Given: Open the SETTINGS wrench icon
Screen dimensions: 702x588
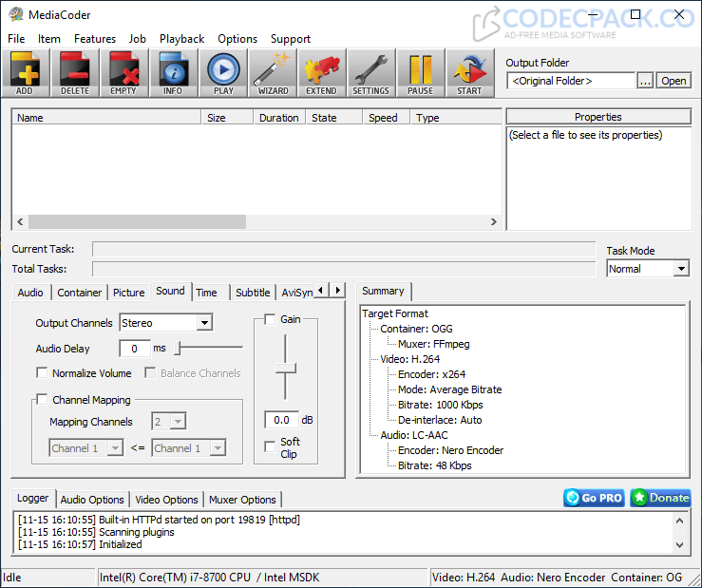Looking at the screenshot, I should 370,73.
